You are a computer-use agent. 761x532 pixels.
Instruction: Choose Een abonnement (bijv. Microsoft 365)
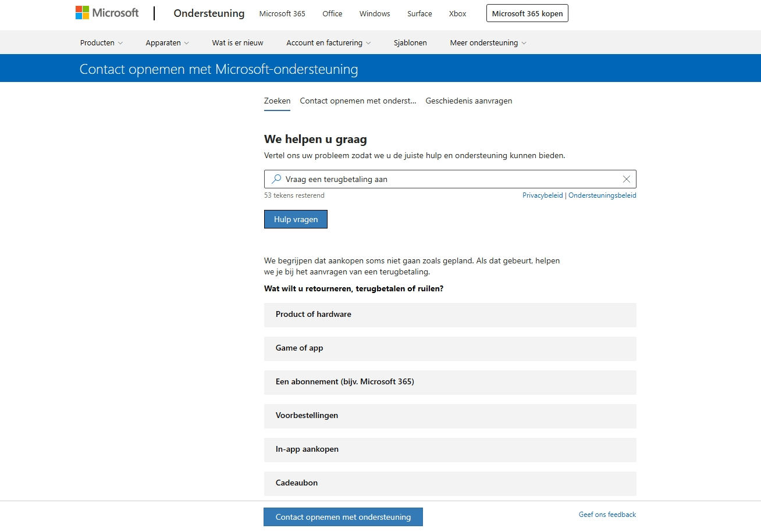pyautogui.click(x=450, y=382)
